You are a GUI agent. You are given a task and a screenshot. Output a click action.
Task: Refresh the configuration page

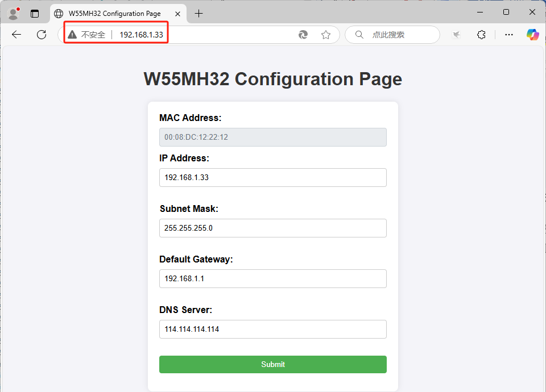42,35
